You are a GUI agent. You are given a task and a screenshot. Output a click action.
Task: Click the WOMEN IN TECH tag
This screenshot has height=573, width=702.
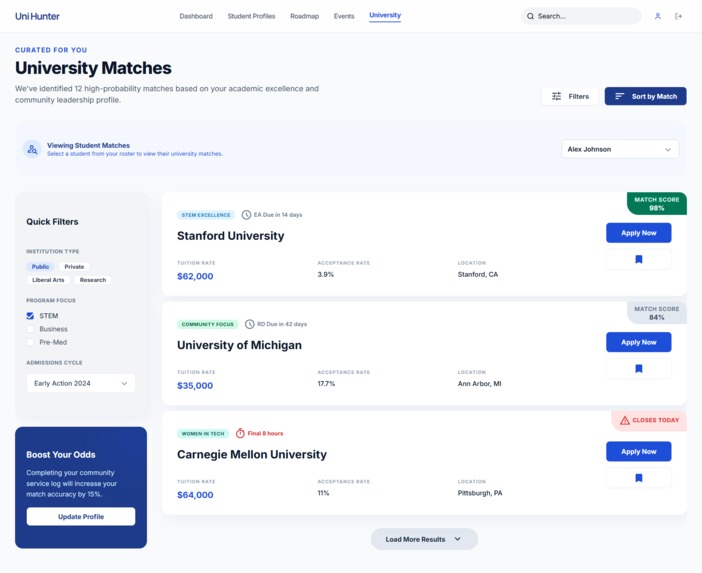tap(203, 433)
